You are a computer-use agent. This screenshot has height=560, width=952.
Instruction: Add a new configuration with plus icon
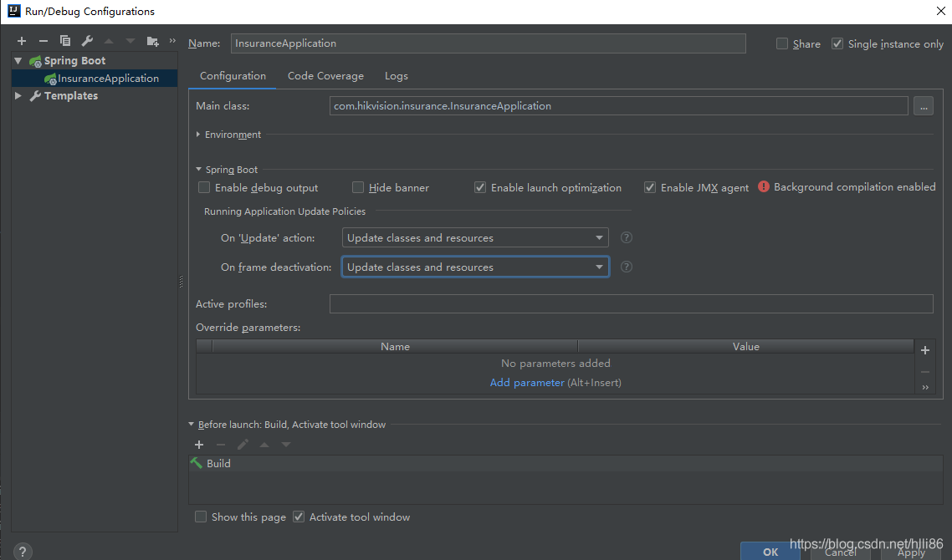(22, 41)
